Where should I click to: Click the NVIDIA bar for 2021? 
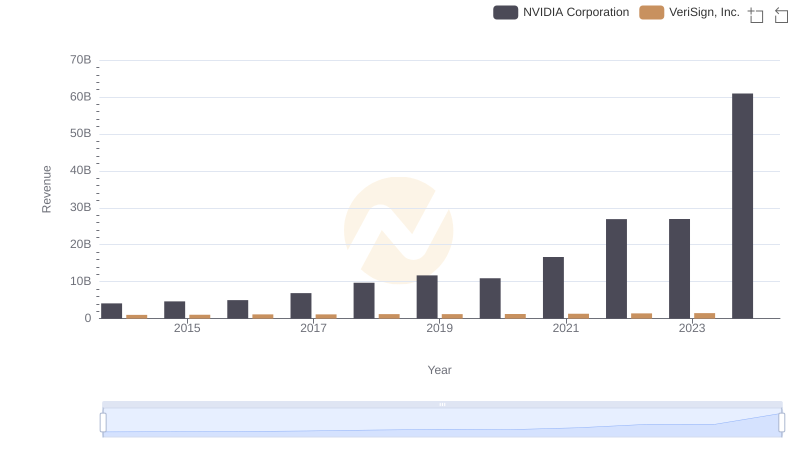click(553, 288)
